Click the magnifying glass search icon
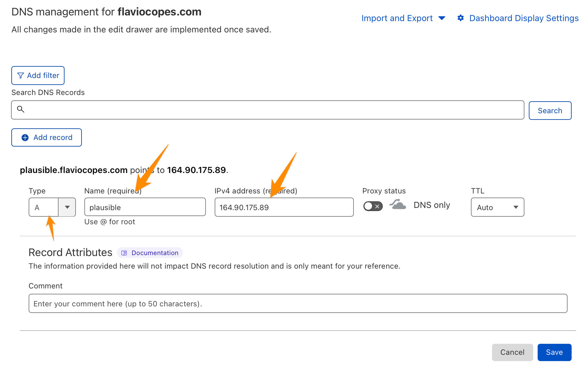588x368 pixels. (21, 109)
